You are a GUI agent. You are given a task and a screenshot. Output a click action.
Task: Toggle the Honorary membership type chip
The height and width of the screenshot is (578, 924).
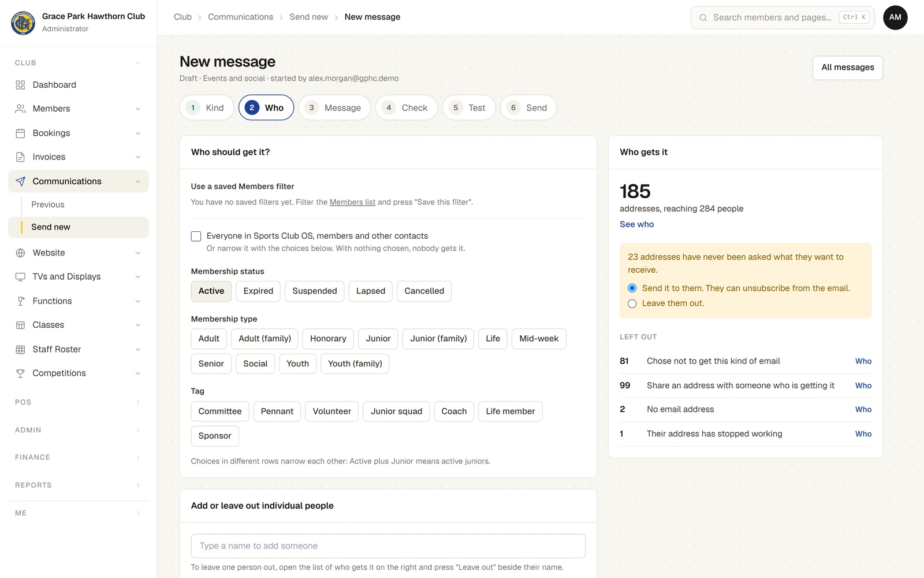click(328, 339)
